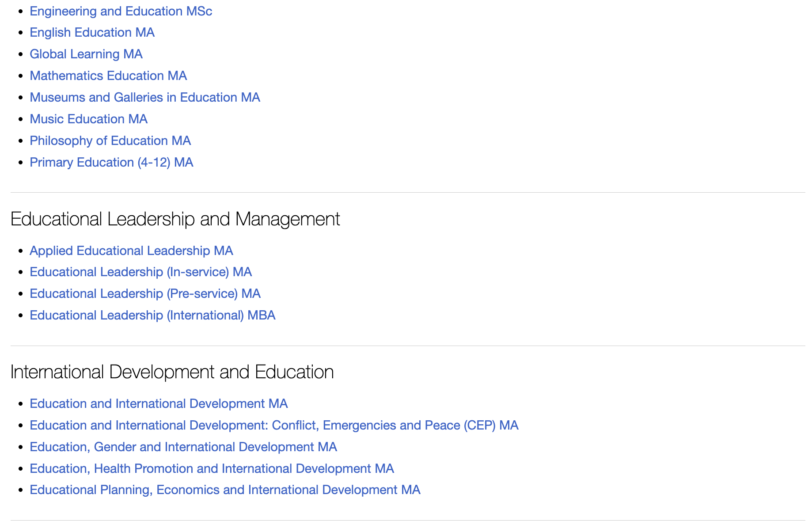Open Philosophy of Education MA
Viewport: 812px width, 525px height.
click(110, 141)
